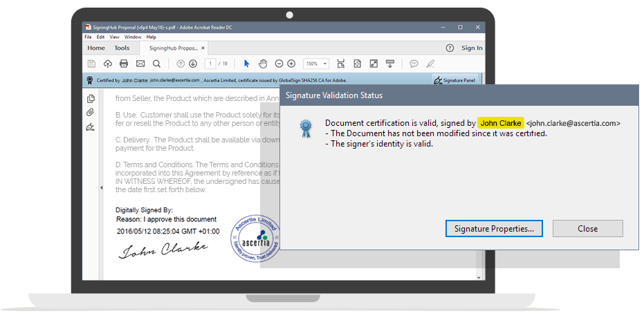The width and height of the screenshot is (644, 318).
Task: Click the Zoom in plus icon
Action: coord(291,64)
